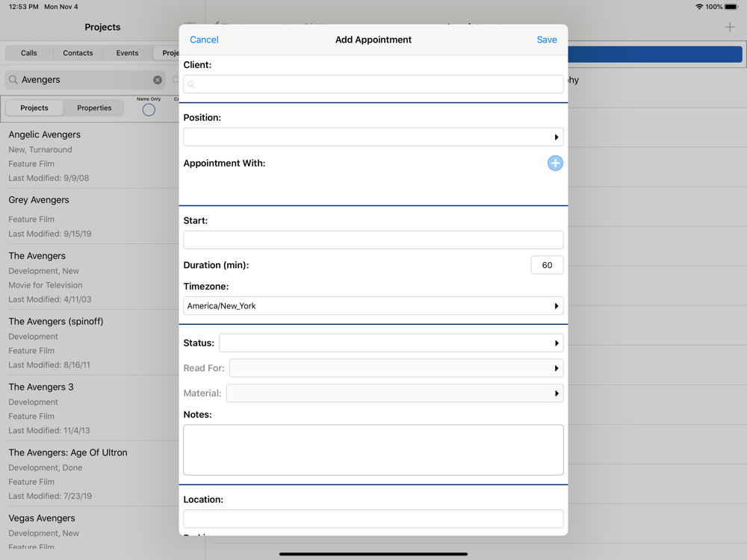Click the Client search field
The image size is (747, 560).
[373, 84]
